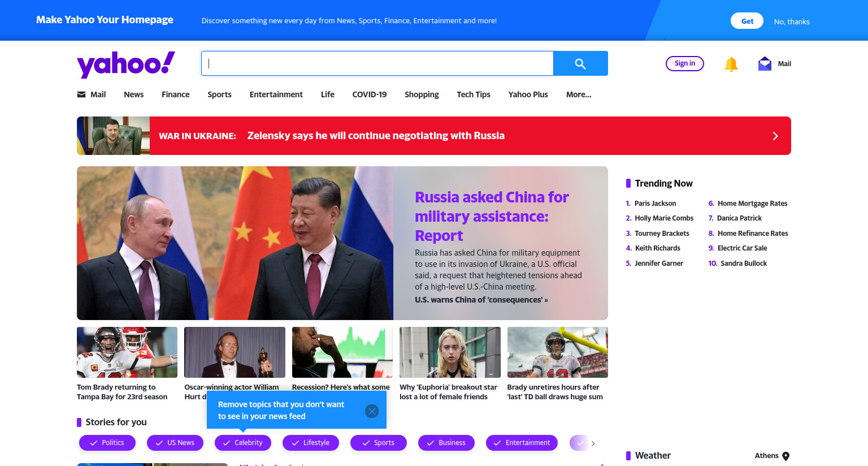Toggle the Sports topic chip

[379, 443]
